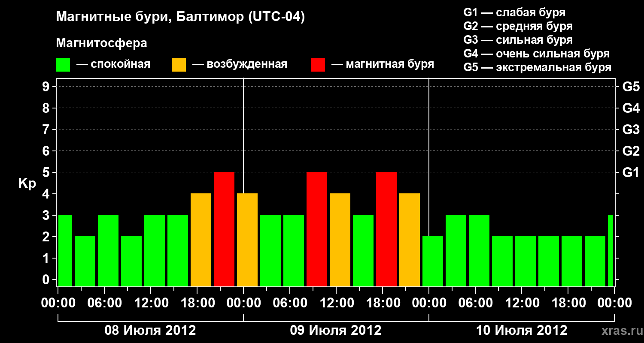Image resolution: width=644 pixels, height=343 pixels.
Task: Click the orange bar just before midnight ending 09 July
Action: pyautogui.click(x=410, y=240)
